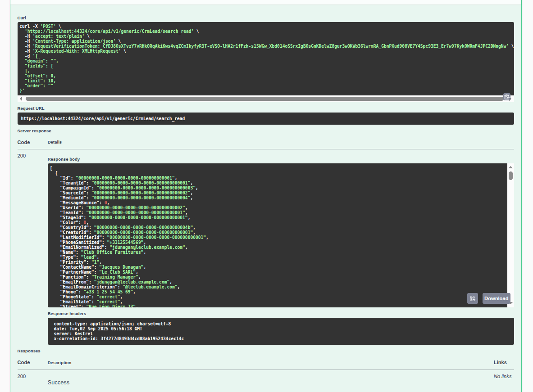Download the response body
This screenshot has height=392, width=533.
[x=497, y=298]
